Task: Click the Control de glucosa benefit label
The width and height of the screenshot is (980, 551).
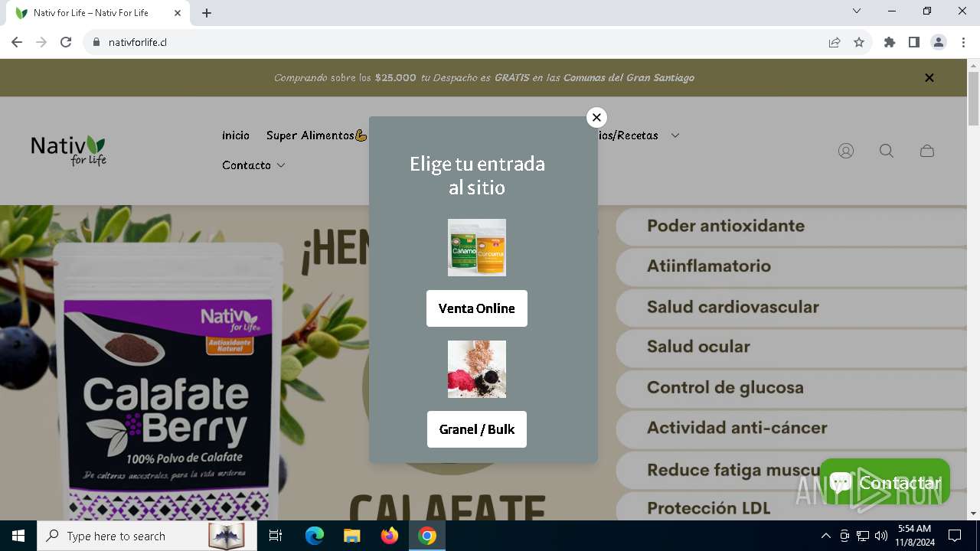Action: pos(725,387)
